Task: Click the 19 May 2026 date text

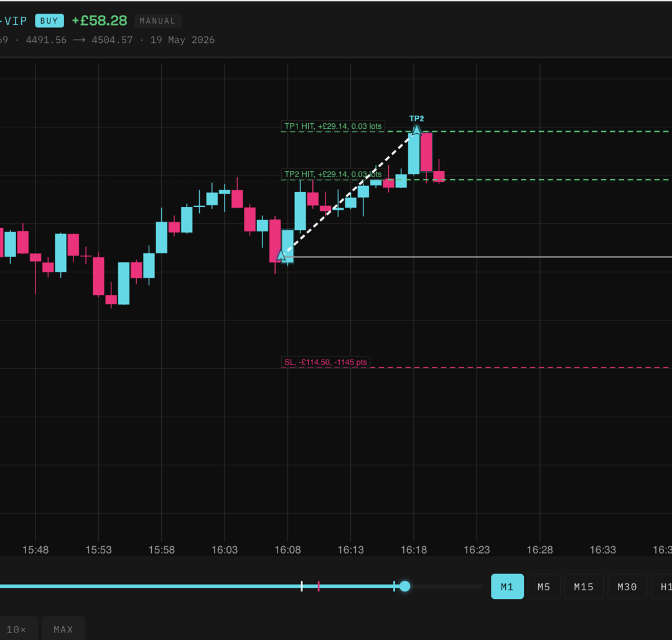Action: pyautogui.click(x=182, y=40)
